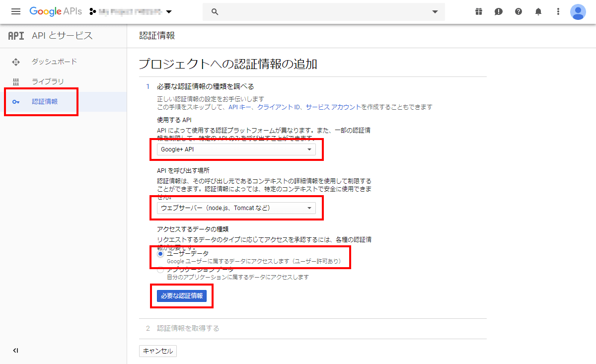Open the Google+ API dropdown
This screenshot has height=364, width=596.
236,149
